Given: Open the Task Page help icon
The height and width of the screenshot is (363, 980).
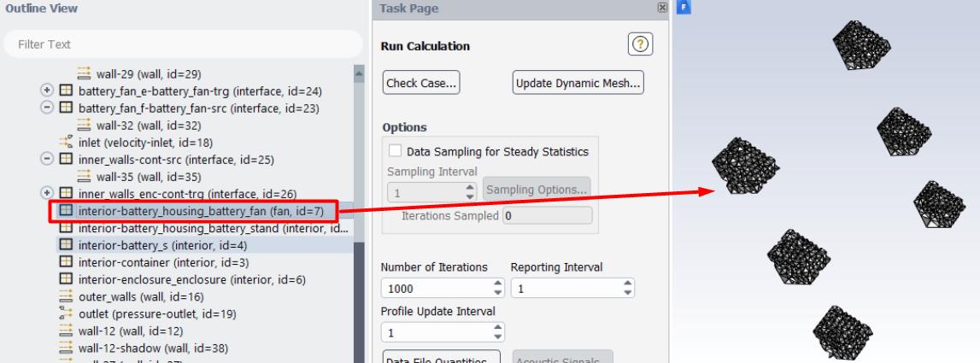Looking at the screenshot, I should click(640, 44).
